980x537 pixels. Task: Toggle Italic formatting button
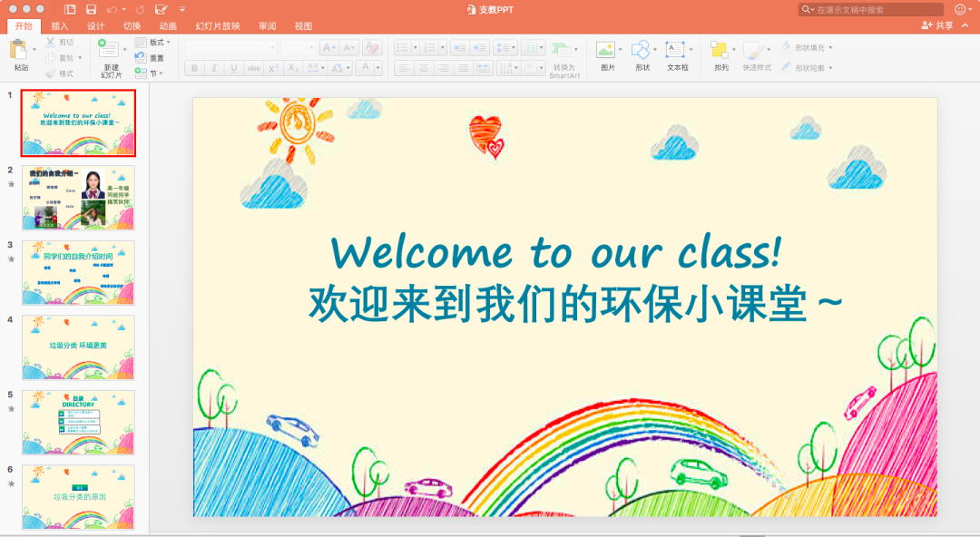pyautogui.click(x=214, y=68)
